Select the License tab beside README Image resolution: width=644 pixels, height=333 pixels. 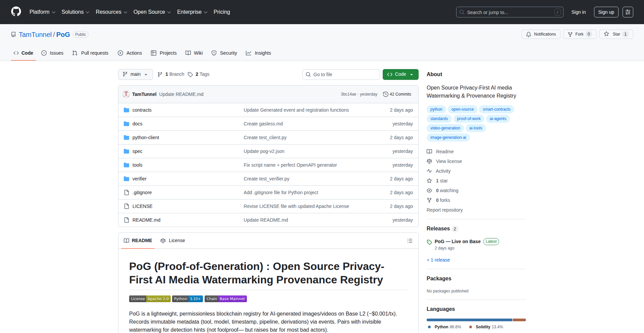(173, 240)
